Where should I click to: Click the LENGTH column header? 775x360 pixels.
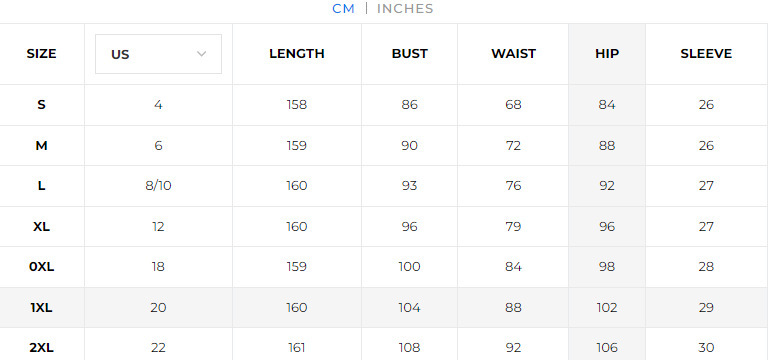[297, 54]
